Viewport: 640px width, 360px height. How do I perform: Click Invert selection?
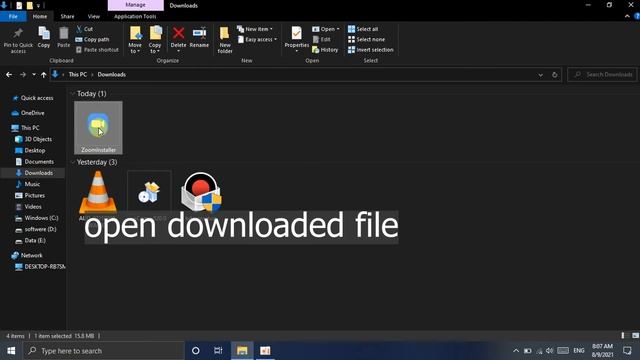371,50
